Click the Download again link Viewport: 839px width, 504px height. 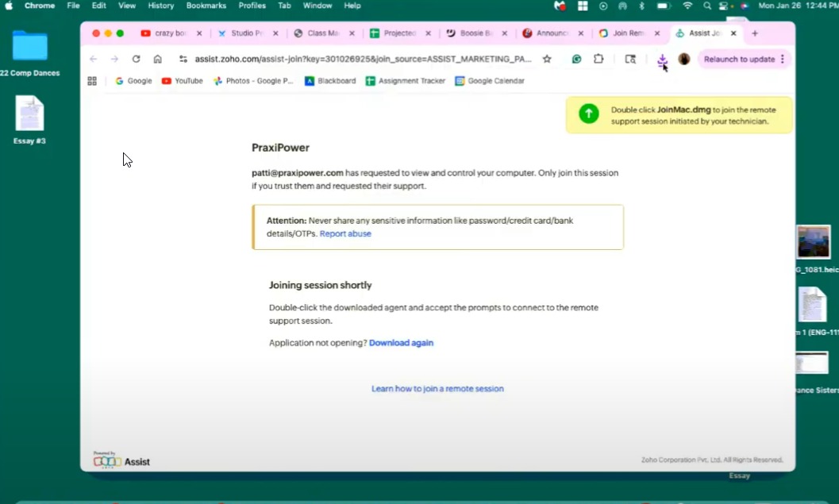click(x=402, y=343)
